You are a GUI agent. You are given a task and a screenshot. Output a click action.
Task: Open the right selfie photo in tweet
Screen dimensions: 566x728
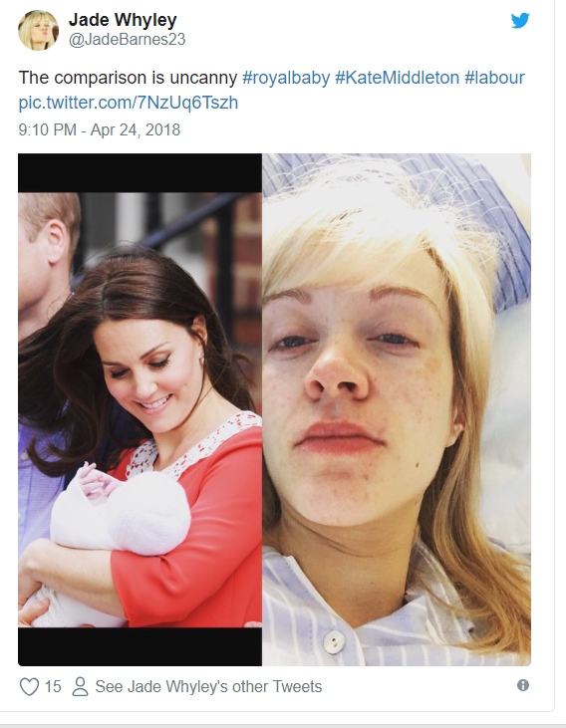[397, 410]
